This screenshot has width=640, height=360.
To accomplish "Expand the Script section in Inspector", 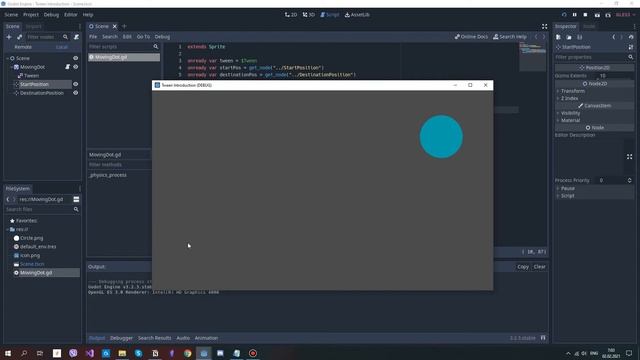I will (x=567, y=196).
